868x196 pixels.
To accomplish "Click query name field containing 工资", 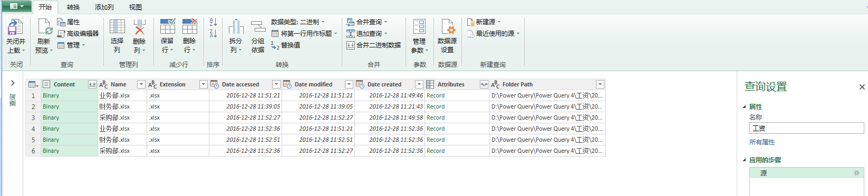I will (806, 128).
